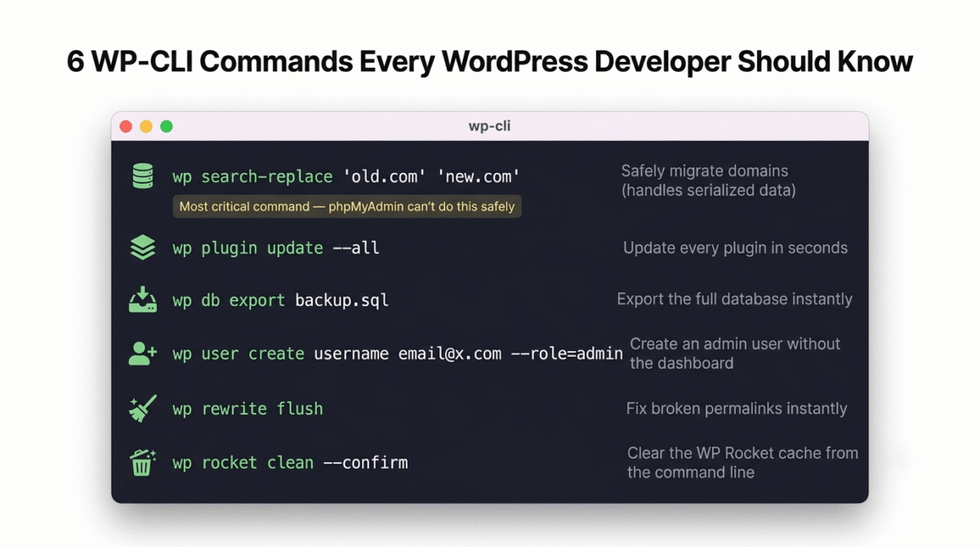Click the red close window button
The height and width of the screenshot is (547, 980).
point(126,127)
